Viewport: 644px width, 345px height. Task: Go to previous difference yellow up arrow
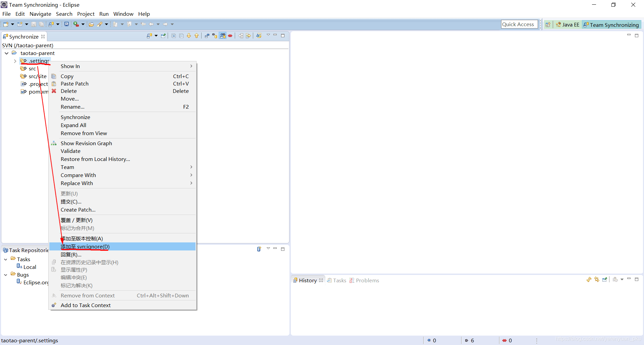click(x=197, y=36)
